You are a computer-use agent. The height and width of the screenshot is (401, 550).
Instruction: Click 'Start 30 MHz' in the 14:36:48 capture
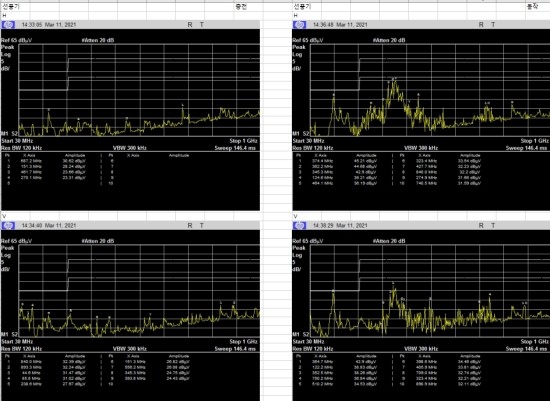309,141
